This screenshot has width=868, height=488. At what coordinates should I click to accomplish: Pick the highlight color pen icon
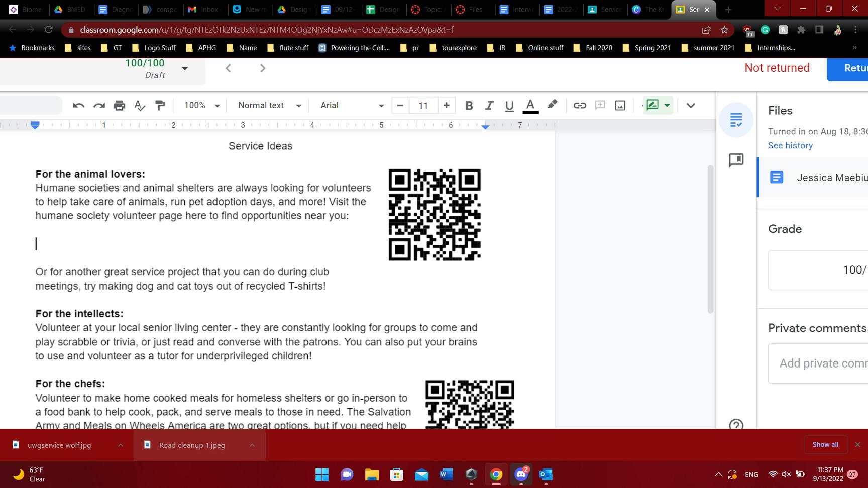[552, 105]
